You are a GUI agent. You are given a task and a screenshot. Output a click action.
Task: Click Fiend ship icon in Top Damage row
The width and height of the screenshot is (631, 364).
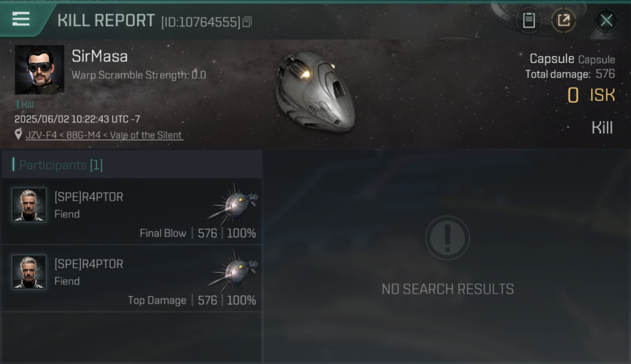(234, 270)
